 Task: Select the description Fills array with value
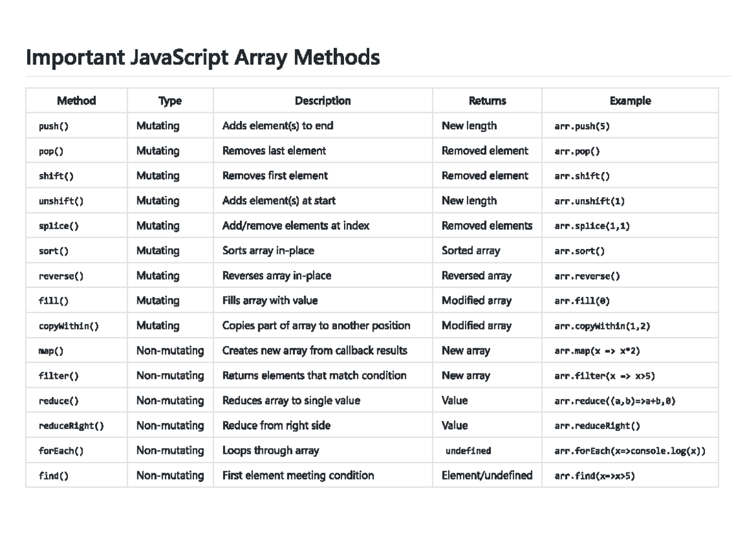pyautogui.click(x=268, y=301)
